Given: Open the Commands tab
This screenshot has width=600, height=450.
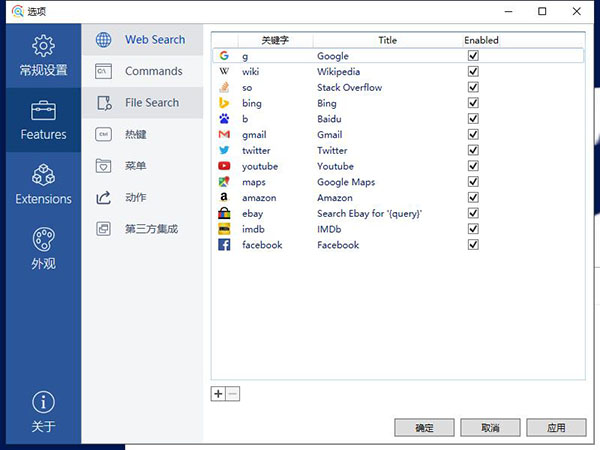Looking at the screenshot, I should tap(153, 71).
